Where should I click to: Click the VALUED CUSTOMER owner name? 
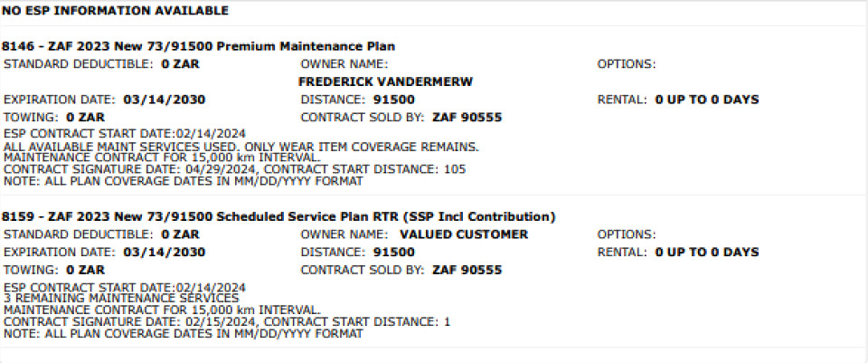pos(464,234)
